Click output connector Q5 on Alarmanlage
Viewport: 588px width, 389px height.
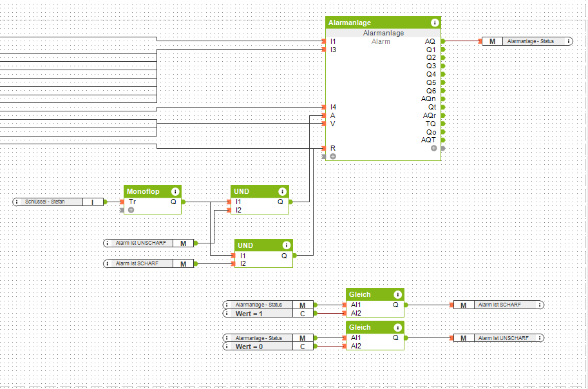443,82
